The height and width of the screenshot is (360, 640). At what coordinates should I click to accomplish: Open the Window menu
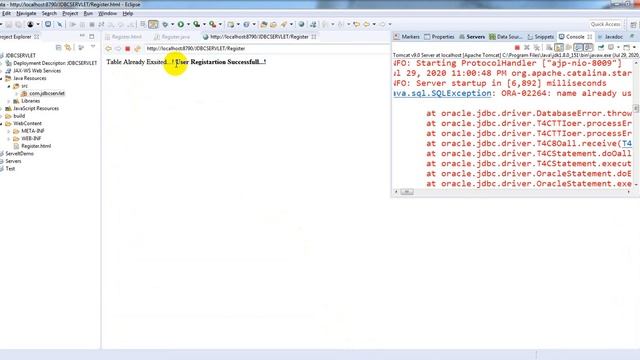[107, 13]
